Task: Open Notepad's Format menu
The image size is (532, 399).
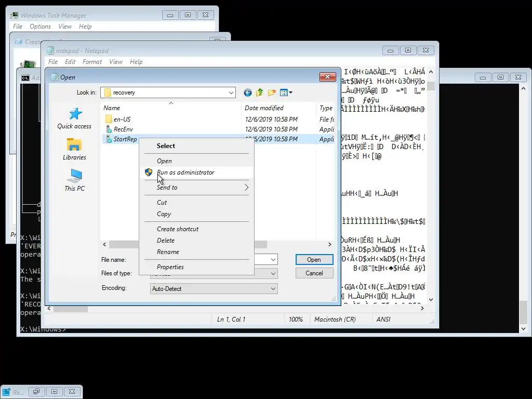Action: [x=92, y=62]
